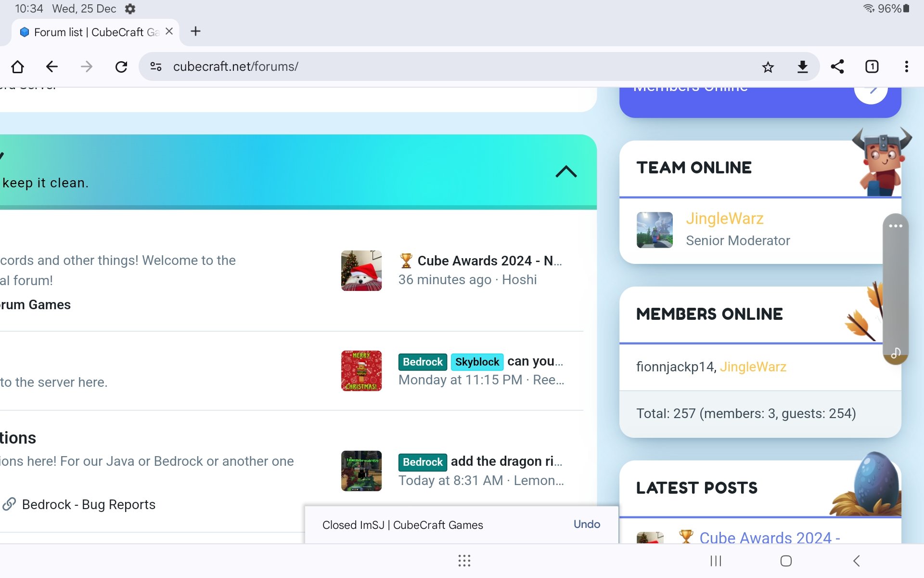Image resolution: width=924 pixels, height=578 pixels.
Task: Select the Bedrock tag beside Skyblock
Action: pyautogui.click(x=423, y=362)
